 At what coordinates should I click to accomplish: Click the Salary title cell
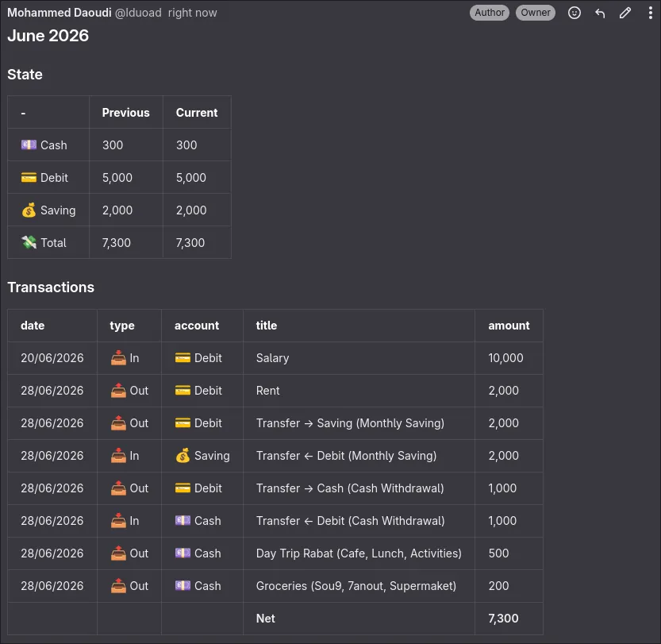[272, 358]
